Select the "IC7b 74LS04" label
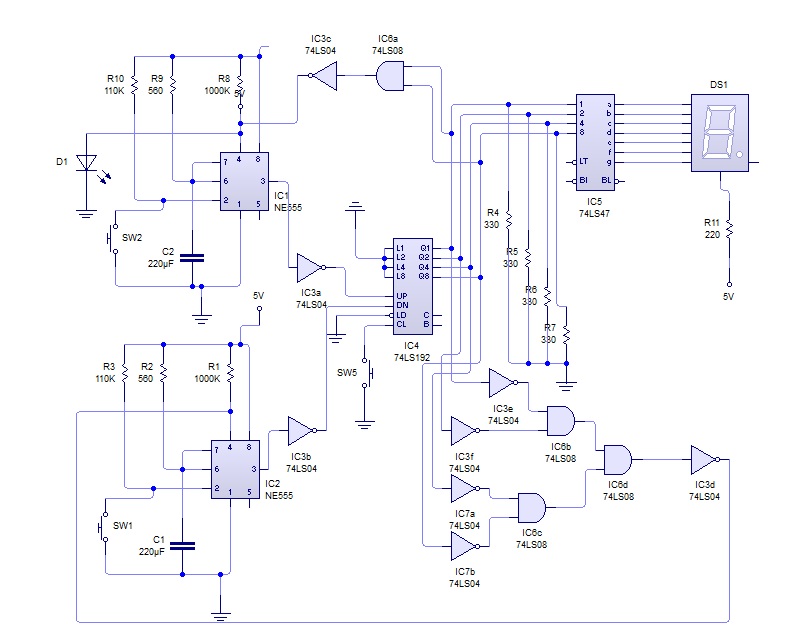789x633 pixels. point(464,578)
